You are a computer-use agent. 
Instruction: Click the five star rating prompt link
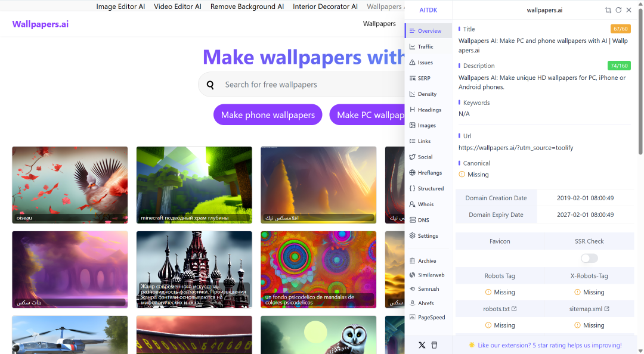550,346
